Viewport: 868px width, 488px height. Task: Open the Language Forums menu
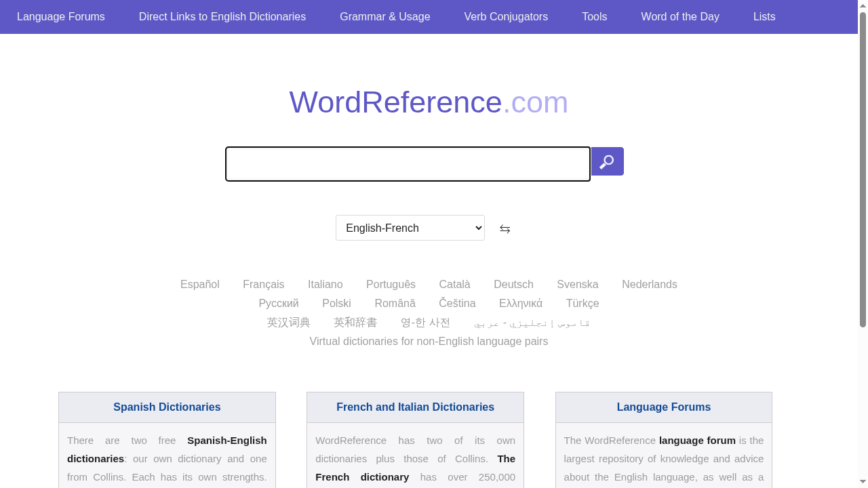tap(60, 16)
